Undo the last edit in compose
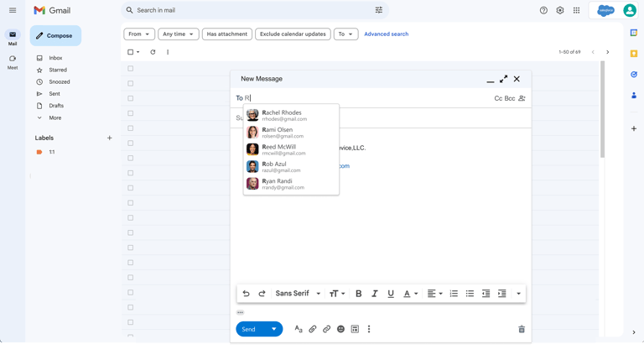 [246, 294]
